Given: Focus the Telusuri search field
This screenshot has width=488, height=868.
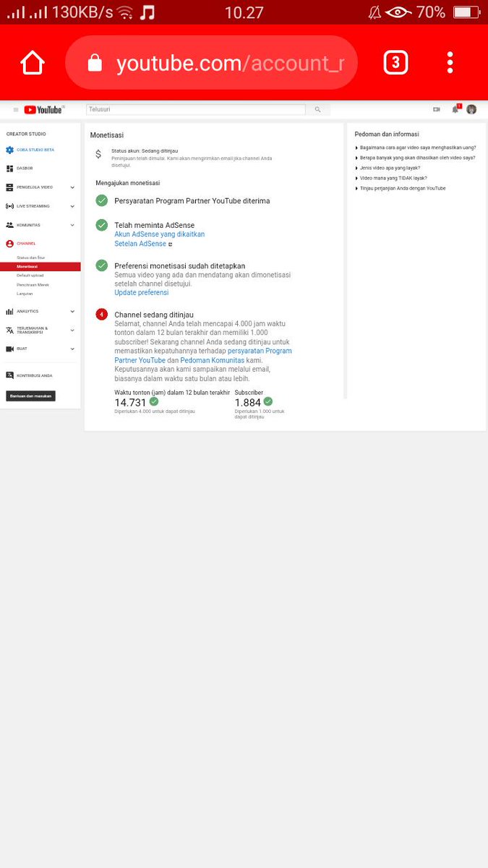Looking at the screenshot, I should tap(196, 109).
